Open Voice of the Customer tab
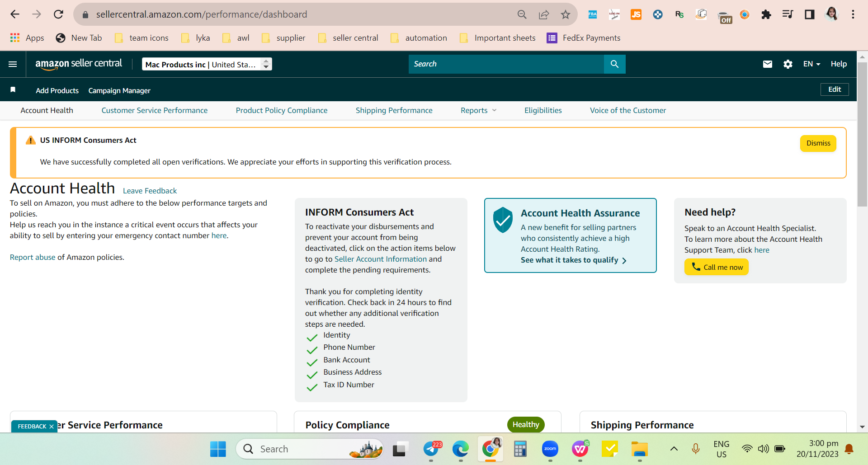Image resolution: width=868 pixels, height=465 pixels. click(628, 110)
